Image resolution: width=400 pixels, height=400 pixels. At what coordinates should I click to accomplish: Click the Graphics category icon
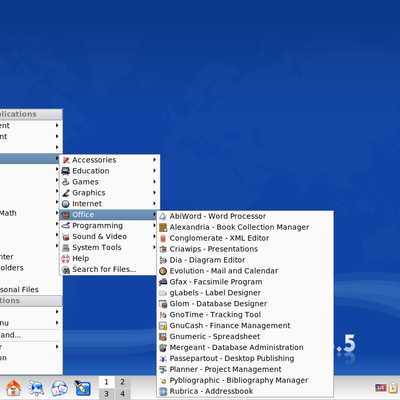[66, 193]
